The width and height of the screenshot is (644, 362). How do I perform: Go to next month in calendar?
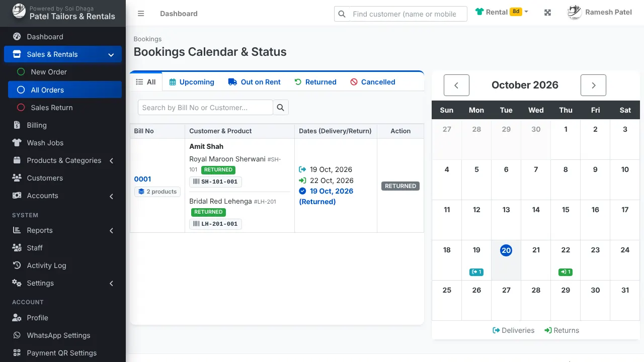(593, 85)
